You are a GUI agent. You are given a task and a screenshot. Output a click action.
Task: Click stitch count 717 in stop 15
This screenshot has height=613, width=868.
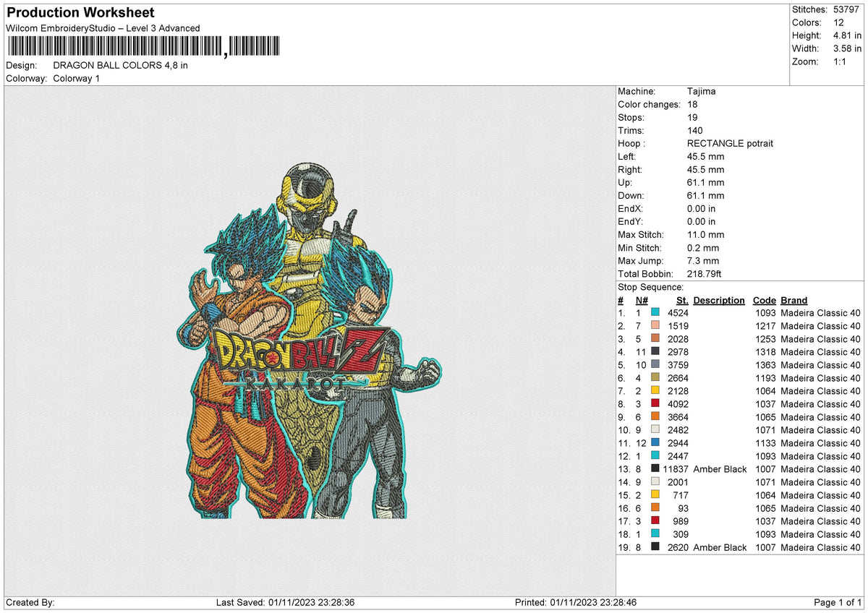point(681,495)
